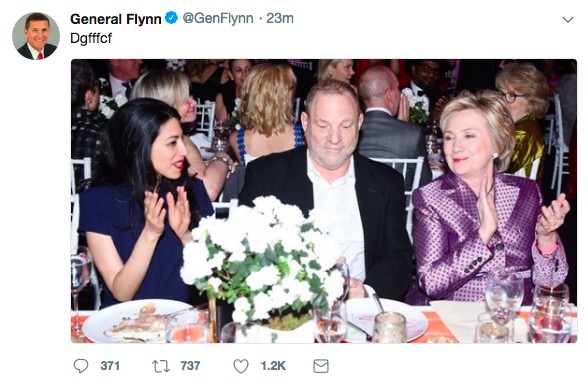The width and height of the screenshot is (588, 384).
Task: Send via the envelope direct message icon
Action: pos(321,366)
